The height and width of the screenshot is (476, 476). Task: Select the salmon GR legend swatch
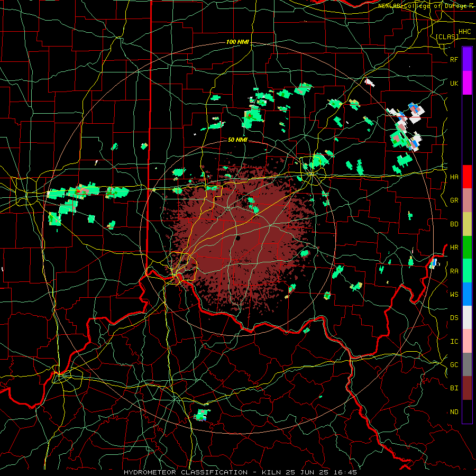point(467,200)
